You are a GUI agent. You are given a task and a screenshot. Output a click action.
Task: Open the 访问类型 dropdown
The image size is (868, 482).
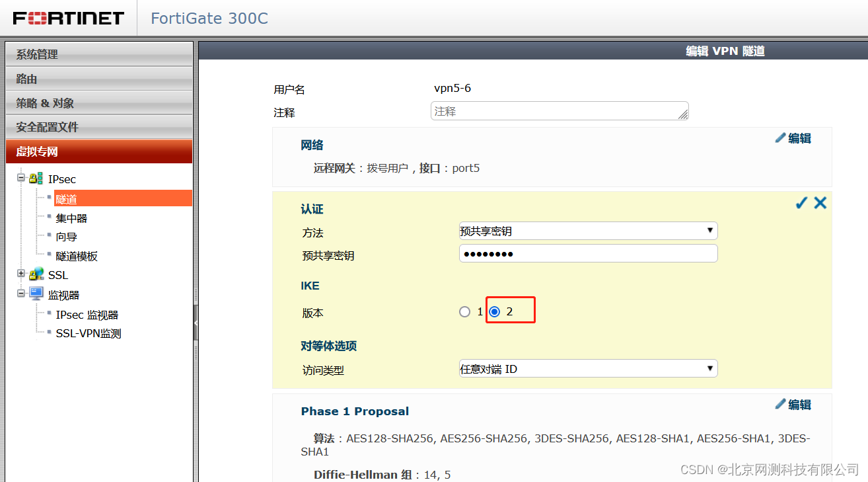pyautogui.click(x=588, y=368)
